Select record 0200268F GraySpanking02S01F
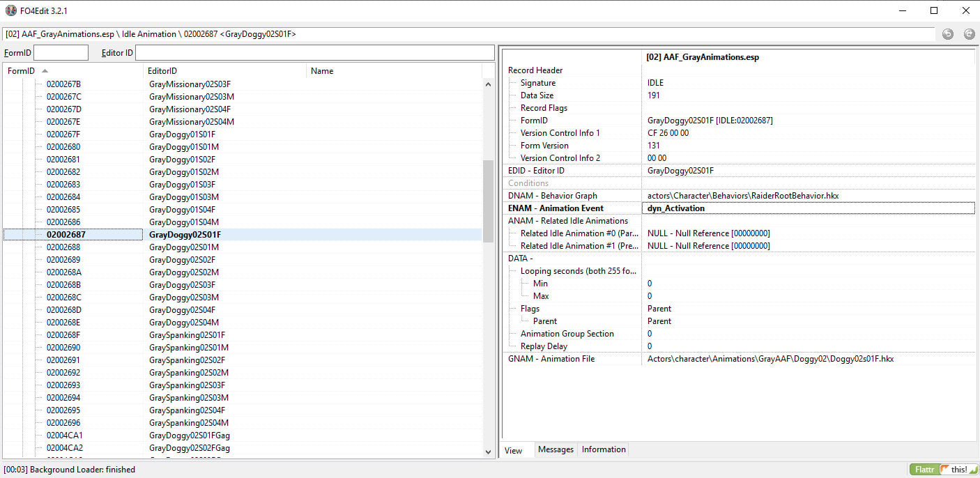The height and width of the screenshot is (478, 980). click(243, 335)
